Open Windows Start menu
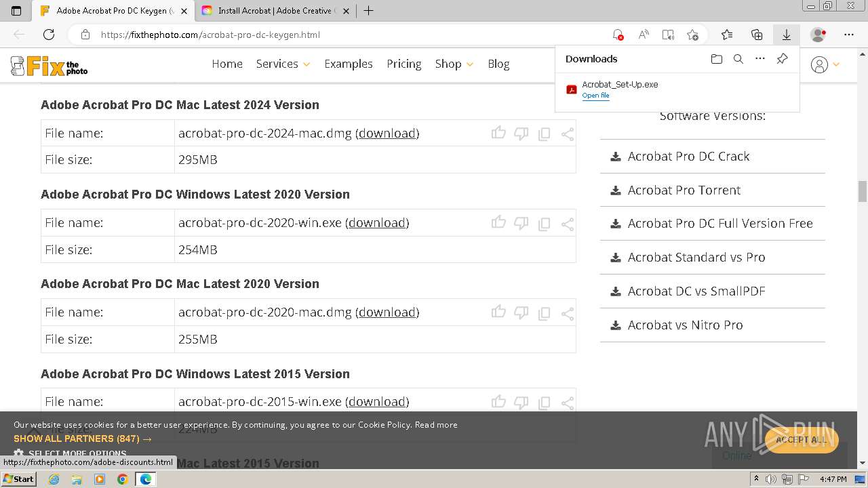Viewport: 868px width, 488px height. [19, 479]
